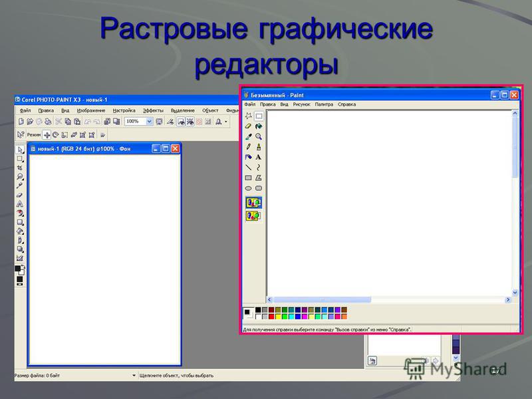
Task: Open the Изображение menu in Corel PHOTO-PAINT
Action: click(91, 110)
